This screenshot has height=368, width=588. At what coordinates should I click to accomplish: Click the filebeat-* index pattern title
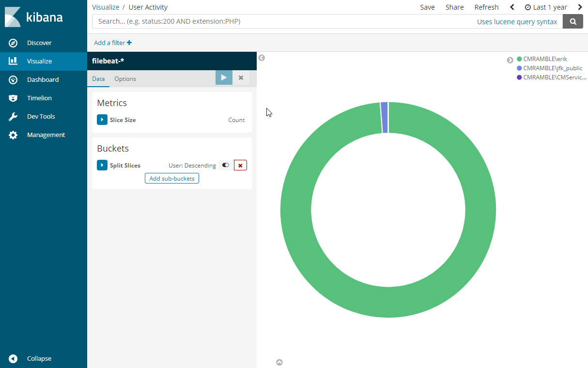108,61
